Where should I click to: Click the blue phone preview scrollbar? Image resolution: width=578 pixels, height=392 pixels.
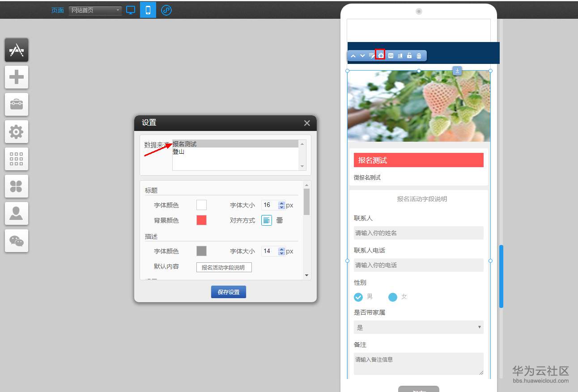pos(501,276)
